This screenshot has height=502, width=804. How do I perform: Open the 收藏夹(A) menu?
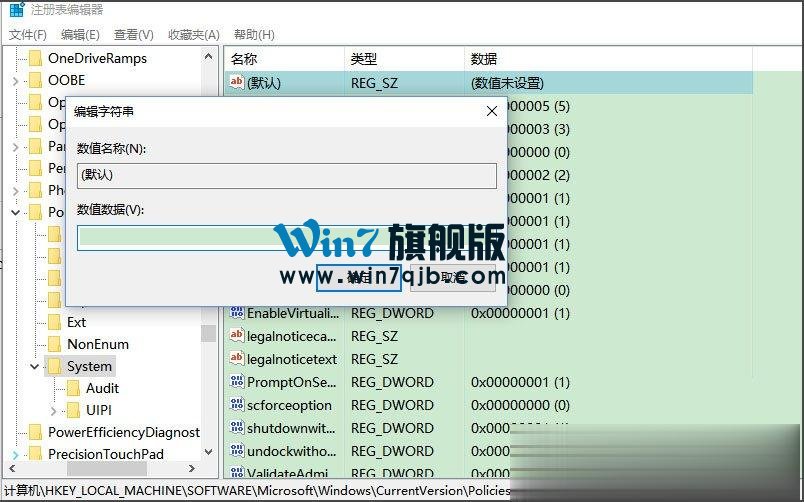tap(194, 34)
